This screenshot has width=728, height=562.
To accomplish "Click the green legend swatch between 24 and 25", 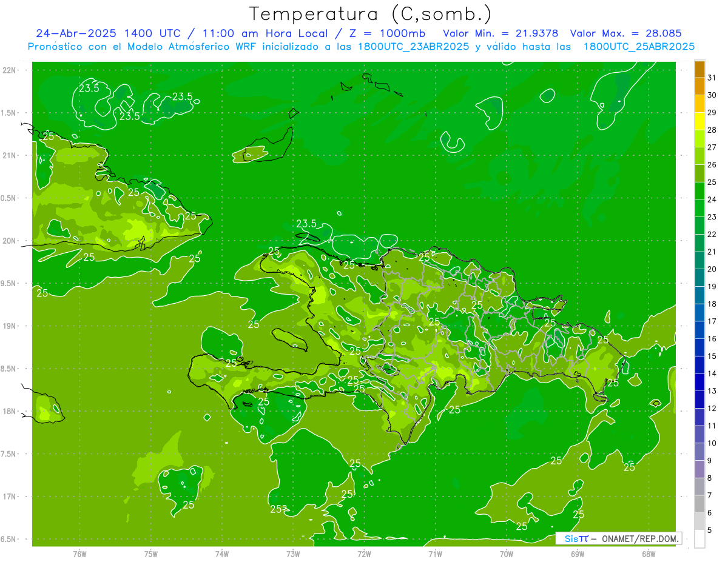I will pos(699,191).
